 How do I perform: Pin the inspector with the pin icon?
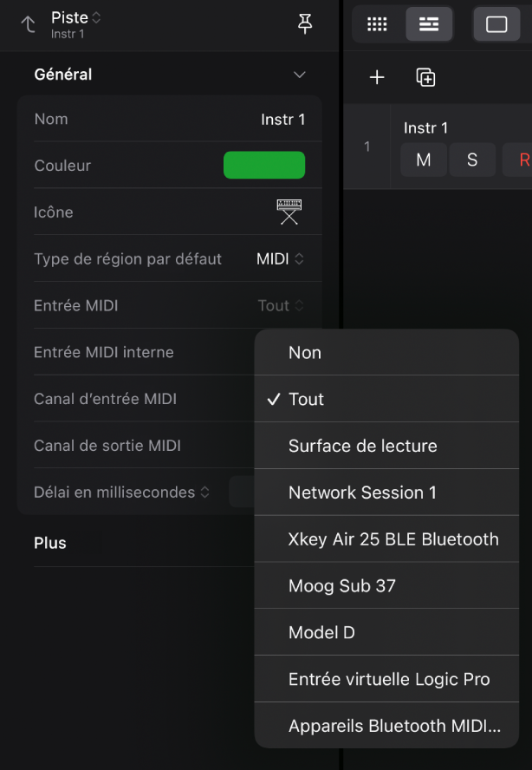[305, 24]
